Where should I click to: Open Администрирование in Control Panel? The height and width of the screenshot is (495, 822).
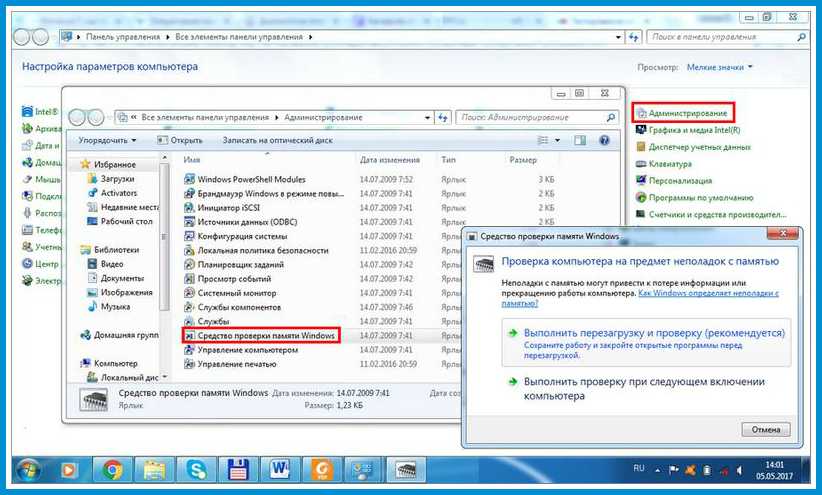pyautogui.click(x=682, y=113)
